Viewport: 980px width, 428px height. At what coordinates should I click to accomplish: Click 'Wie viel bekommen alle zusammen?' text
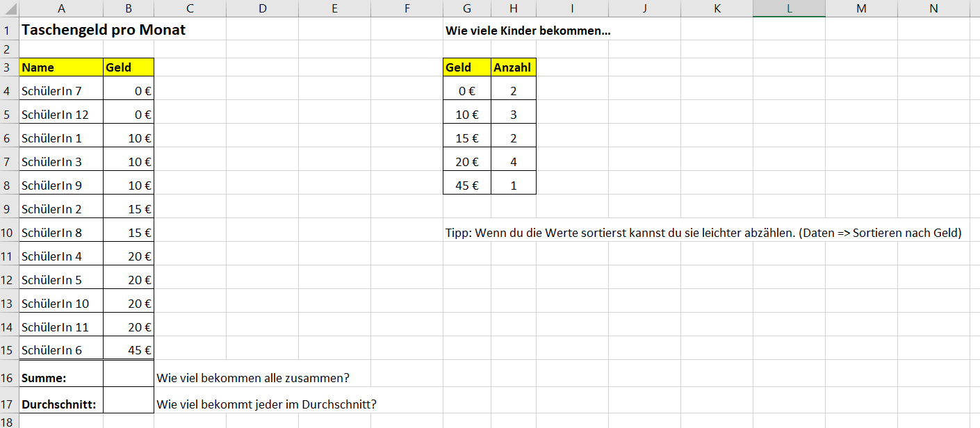253,378
